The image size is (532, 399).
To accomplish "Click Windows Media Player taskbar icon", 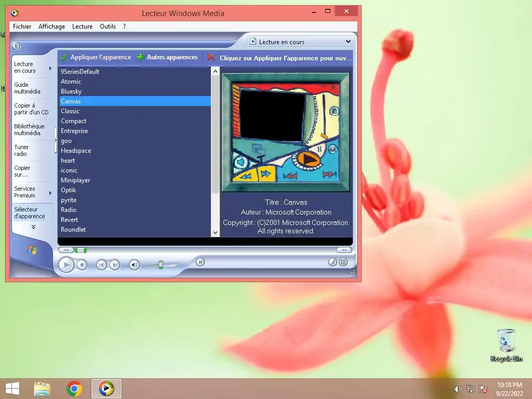I will 106,389.
